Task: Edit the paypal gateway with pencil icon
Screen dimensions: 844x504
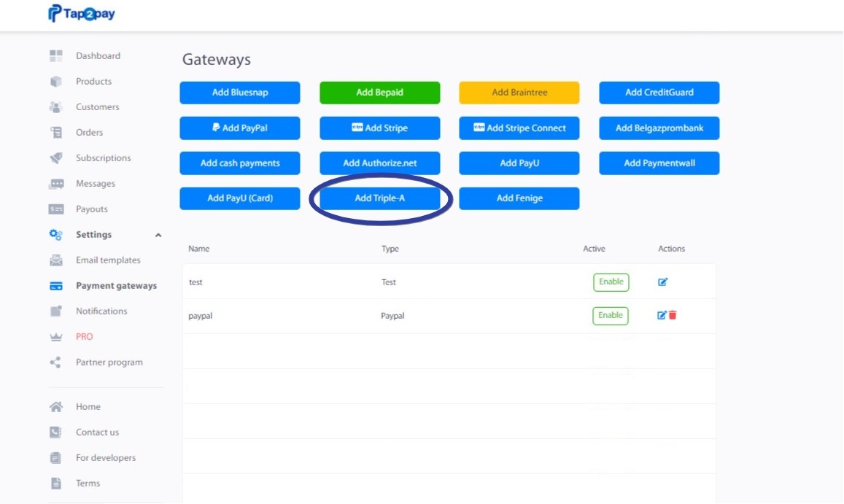Action: pos(662,316)
